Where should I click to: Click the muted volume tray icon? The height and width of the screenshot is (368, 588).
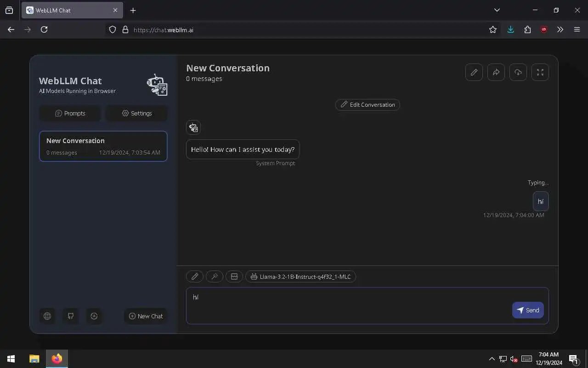(x=514, y=359)
